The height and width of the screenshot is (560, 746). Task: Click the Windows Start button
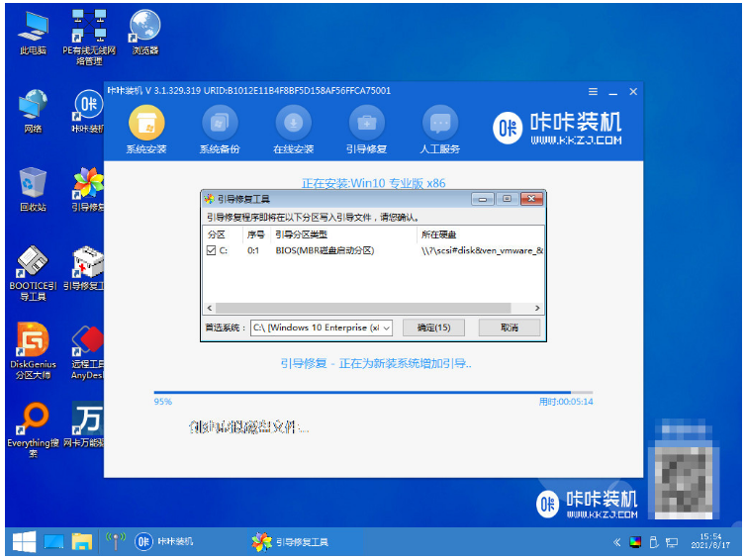click(x=23, y=541)
